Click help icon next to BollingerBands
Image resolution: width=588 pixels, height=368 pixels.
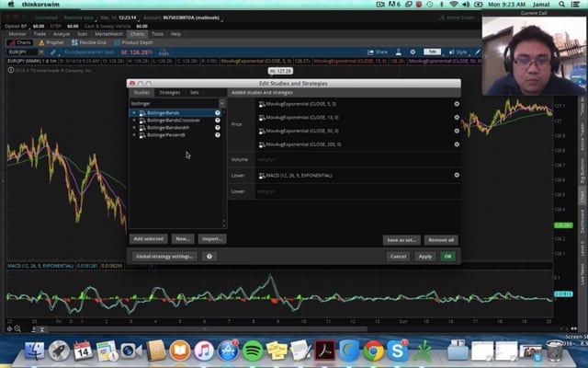[218, 112]
